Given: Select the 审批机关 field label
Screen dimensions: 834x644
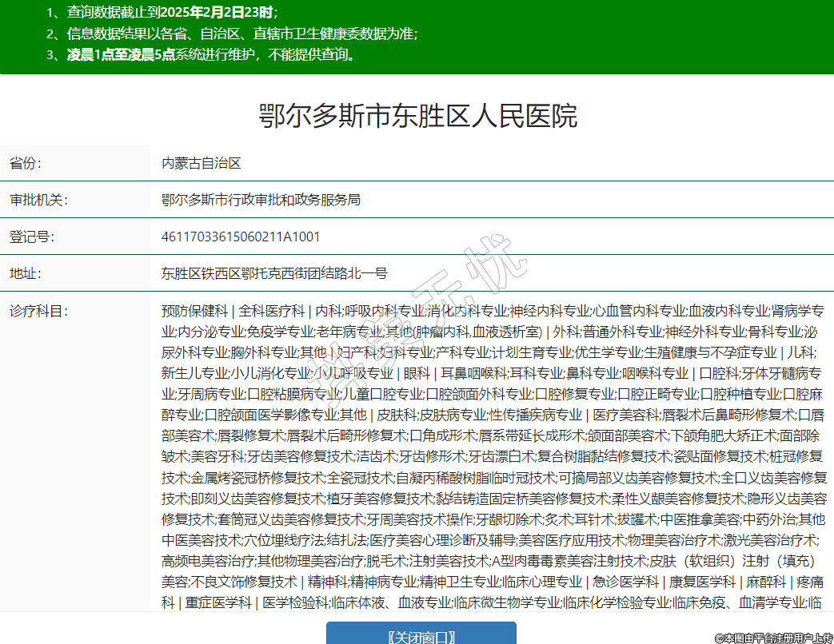Looking at the screenshot, I should pyautogui.click(x=38, y=200).
